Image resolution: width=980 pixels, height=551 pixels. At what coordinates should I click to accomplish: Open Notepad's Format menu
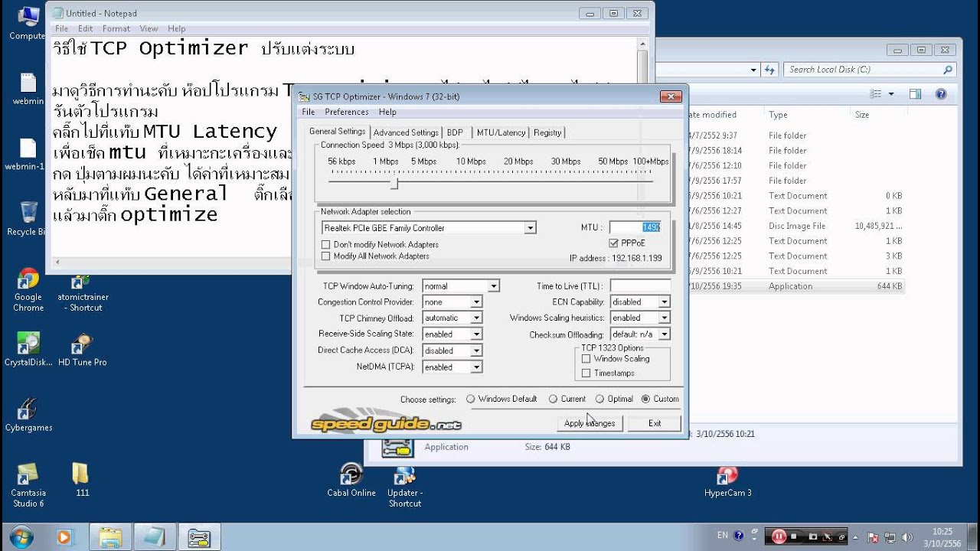(x=116, y=28)
